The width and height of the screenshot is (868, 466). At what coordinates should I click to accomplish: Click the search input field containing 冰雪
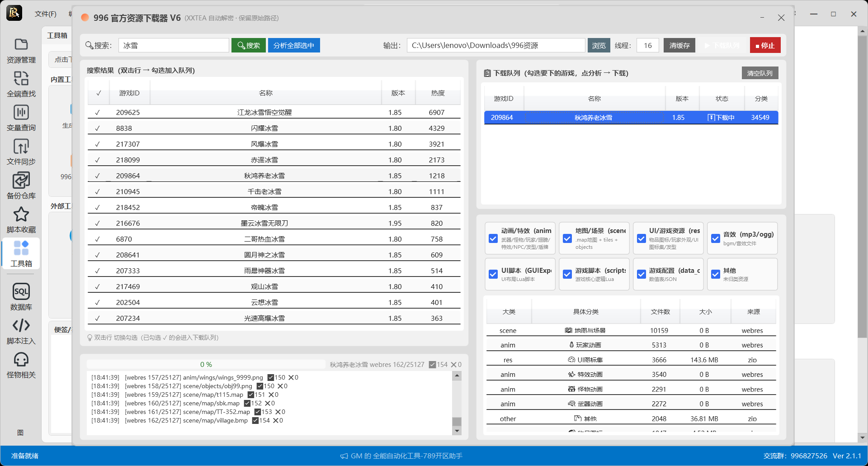point(174,45)
